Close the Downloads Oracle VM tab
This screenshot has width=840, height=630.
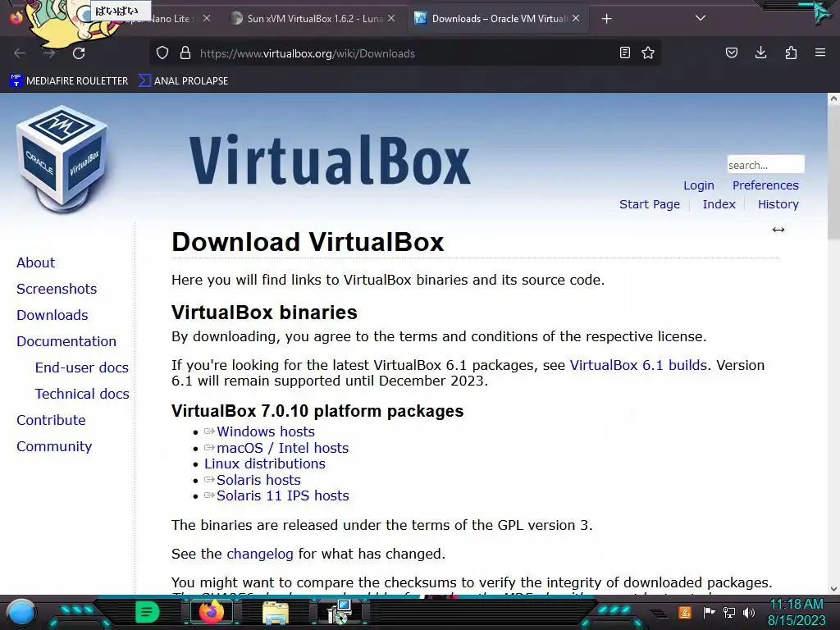576,18
